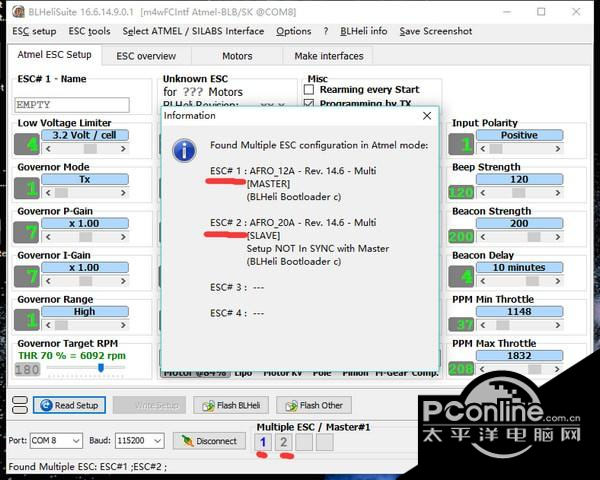Click the 3.2 Volt / cell value
The height and width of the screenshot is (480, 600).
tap(85, 135)
